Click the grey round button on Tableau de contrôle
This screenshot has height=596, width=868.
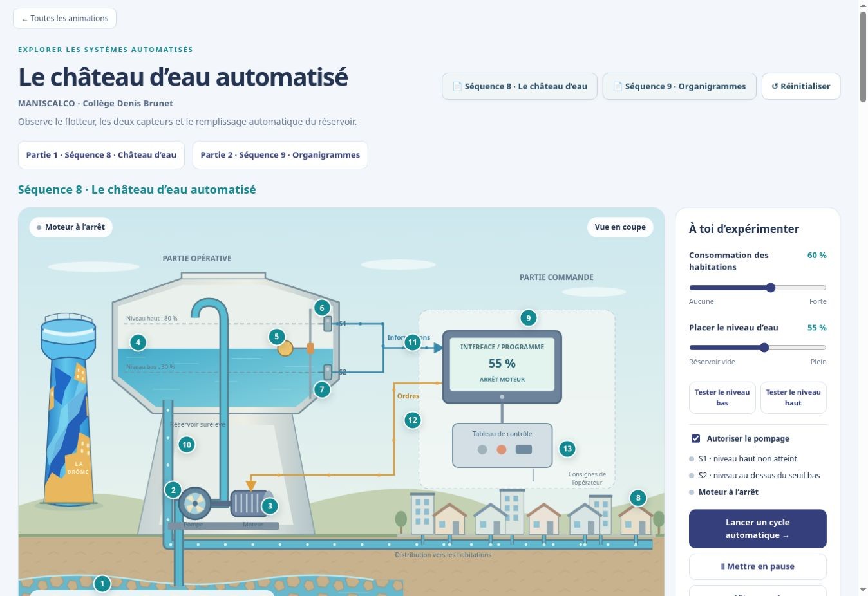[482, 449]
